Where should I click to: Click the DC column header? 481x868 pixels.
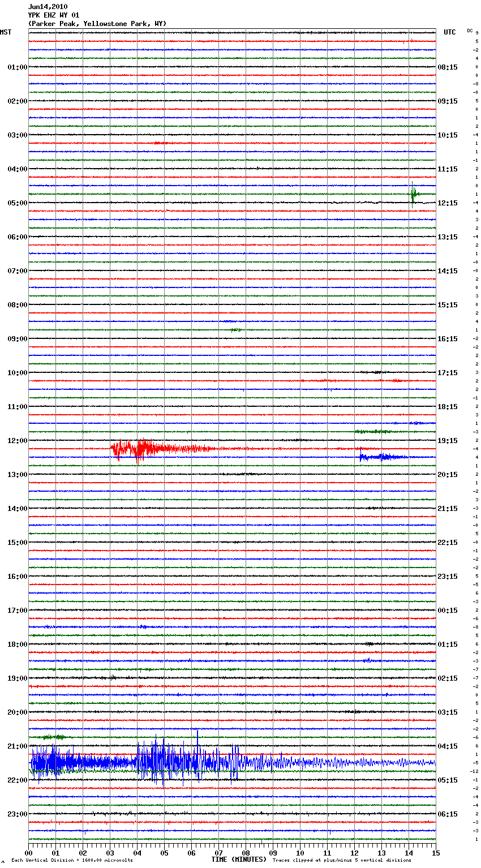[470, 31]
